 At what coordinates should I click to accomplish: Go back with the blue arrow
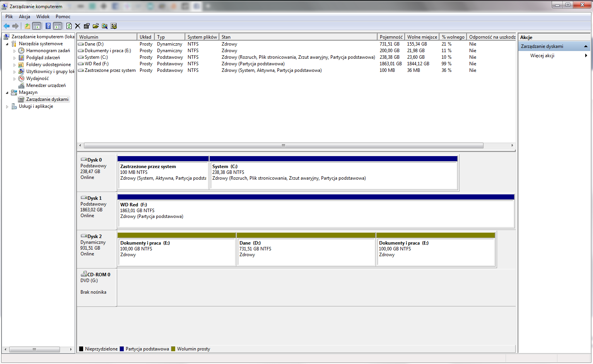point(7,26)
